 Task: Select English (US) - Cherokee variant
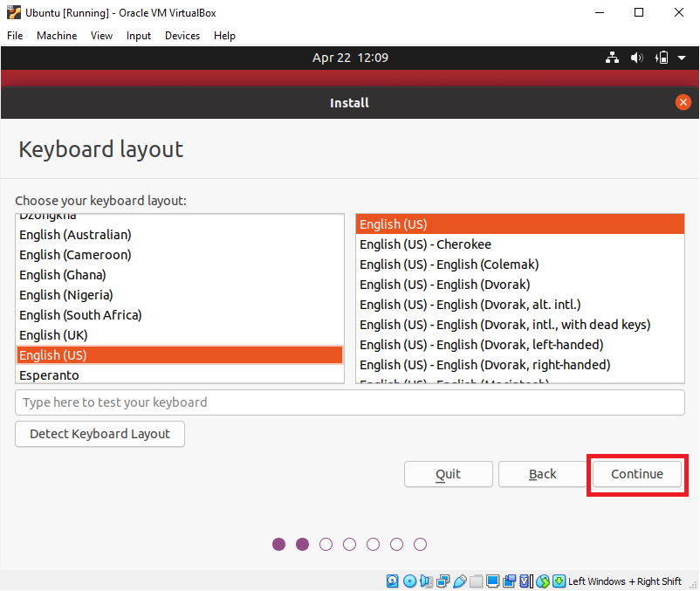click(520, 244)
